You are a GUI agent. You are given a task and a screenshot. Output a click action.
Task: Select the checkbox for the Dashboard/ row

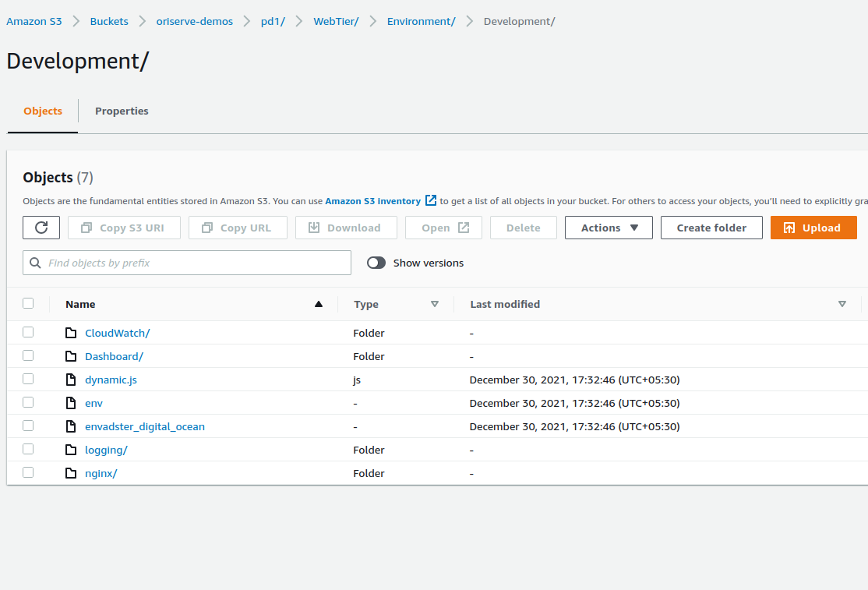(28, 355)
